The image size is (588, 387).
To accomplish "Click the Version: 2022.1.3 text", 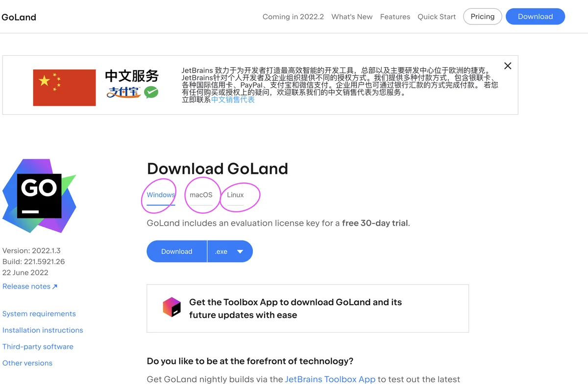I will (x=31, y=250).
